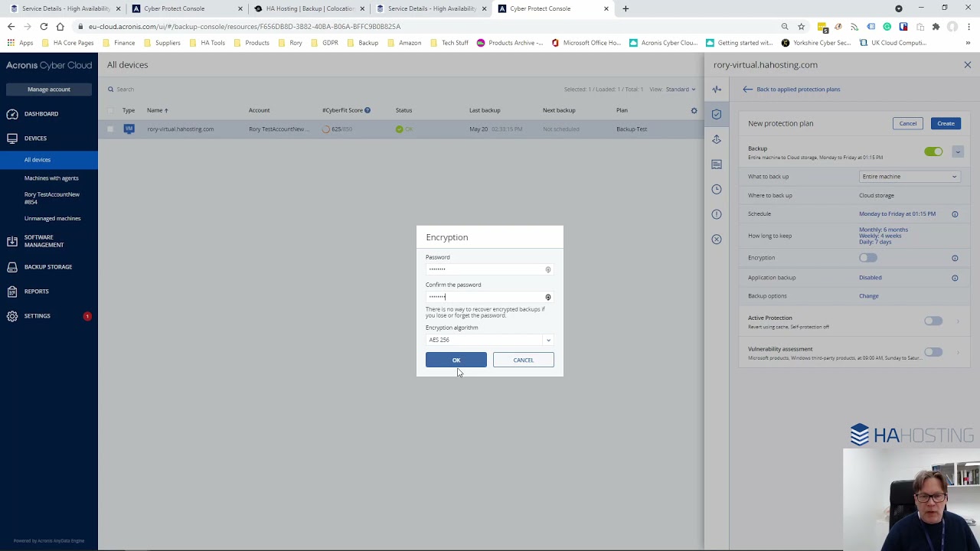Open the table column settings gear
The width and height of the screenshot is (980, 551).
(694, 111)
